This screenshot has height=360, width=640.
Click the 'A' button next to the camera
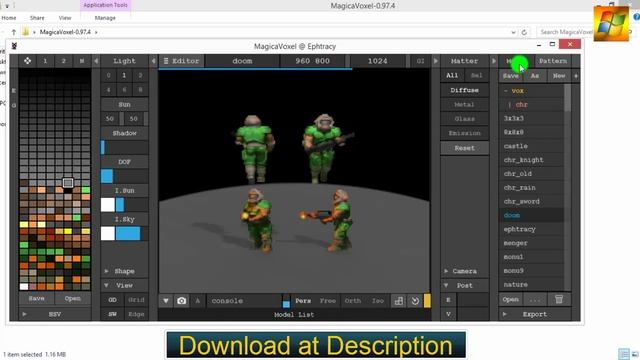point(198,301)
